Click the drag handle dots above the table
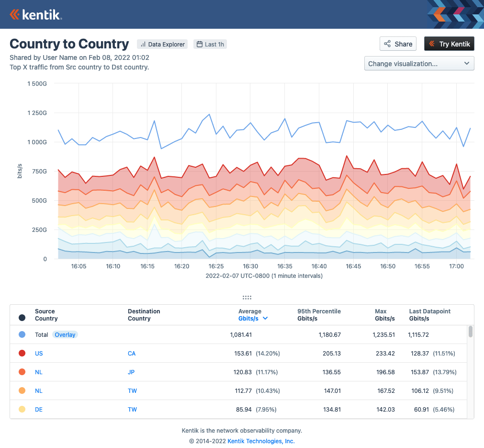The image size is (484, 448). tap(247, 298)
